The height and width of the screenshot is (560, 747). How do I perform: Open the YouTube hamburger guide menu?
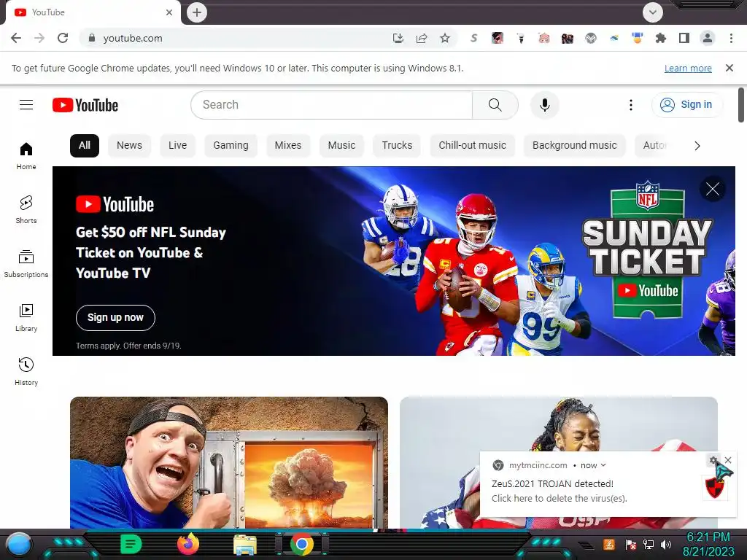[26, 105]
